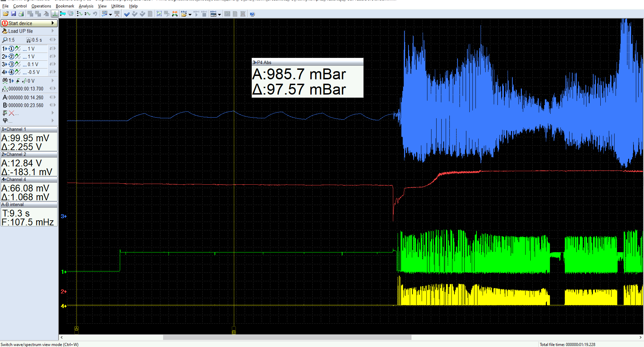Click the A:B+C panel window icon
The width and height of the screenshot is (644, 347).
point(214,14)
